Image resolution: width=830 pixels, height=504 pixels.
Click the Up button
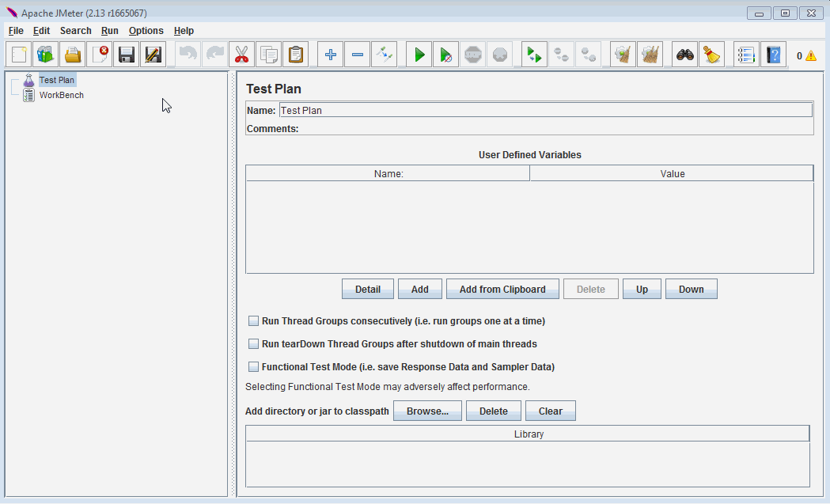(642, 289)
